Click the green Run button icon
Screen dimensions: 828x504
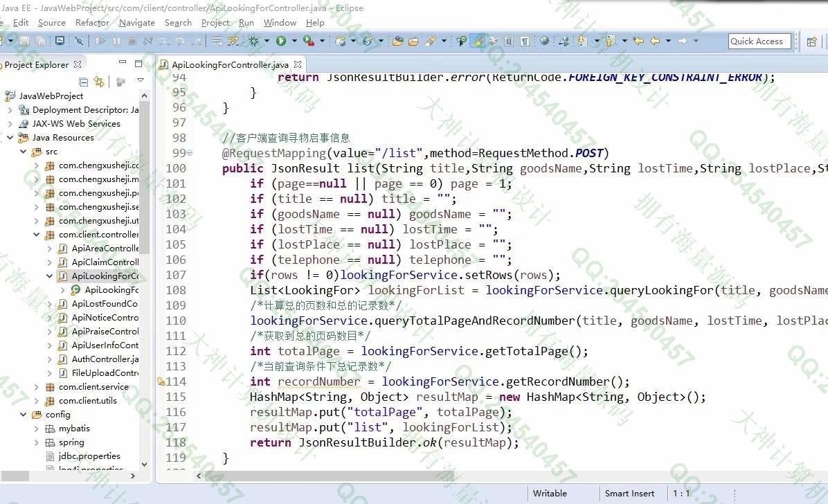click(x=281, y=42)
